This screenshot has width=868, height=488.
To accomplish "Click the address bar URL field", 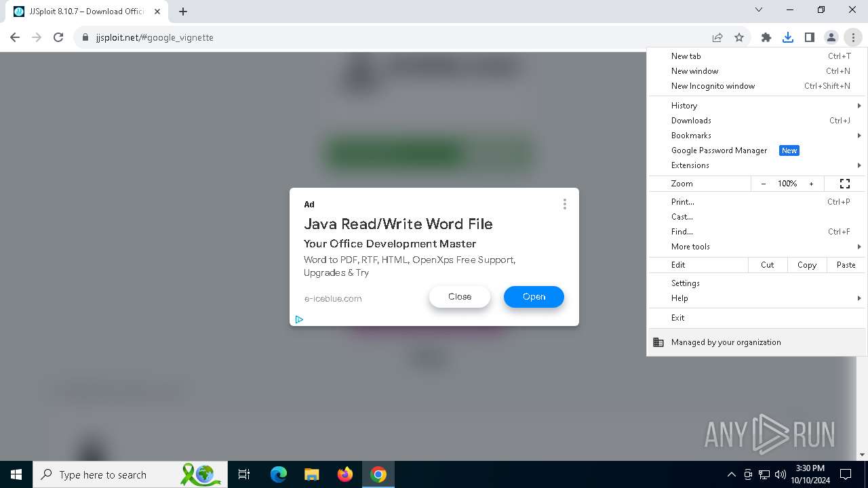I will pos(393,37).
